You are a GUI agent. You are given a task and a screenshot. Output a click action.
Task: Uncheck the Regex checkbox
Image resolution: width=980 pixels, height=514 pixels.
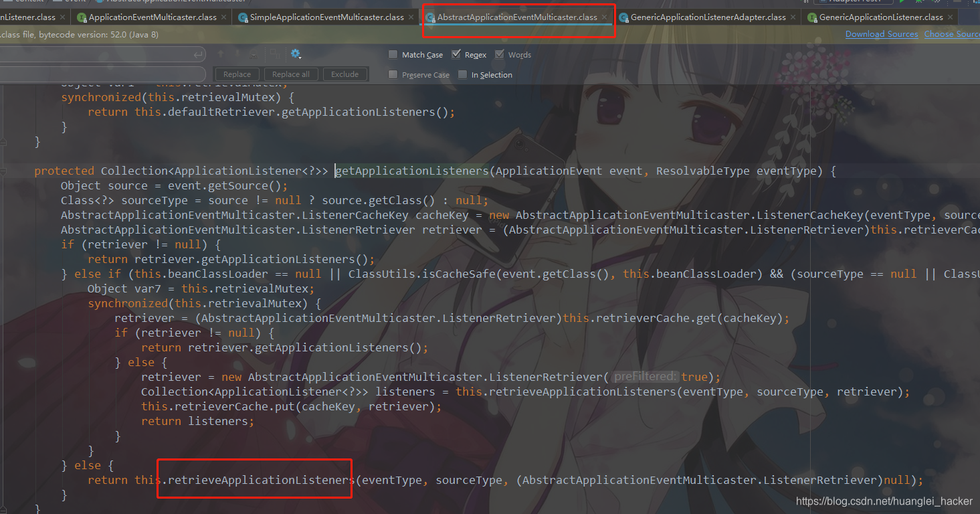tap(456, 55)
